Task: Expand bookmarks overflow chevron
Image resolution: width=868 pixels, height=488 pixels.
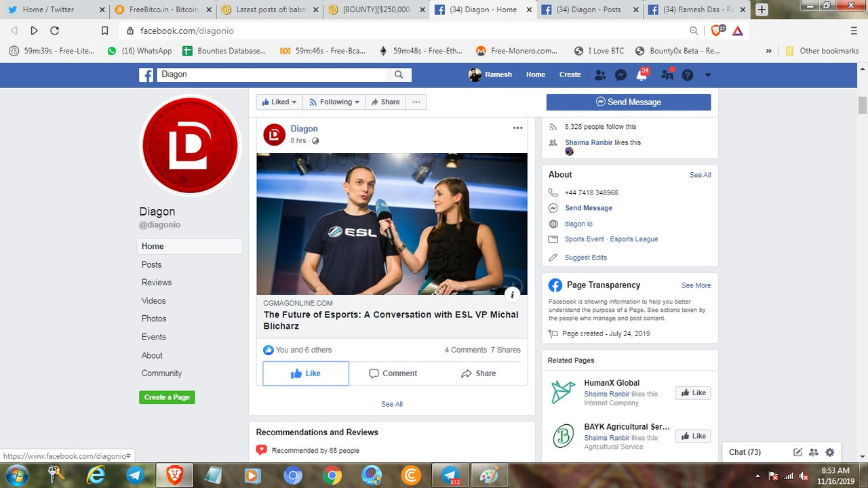Action: coord(768,51)
